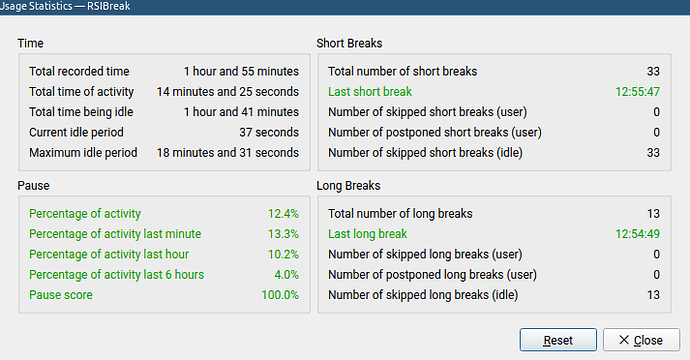Click Total recorded time label
The height and width of the screenshot is (360, 690).
(79, 71)
